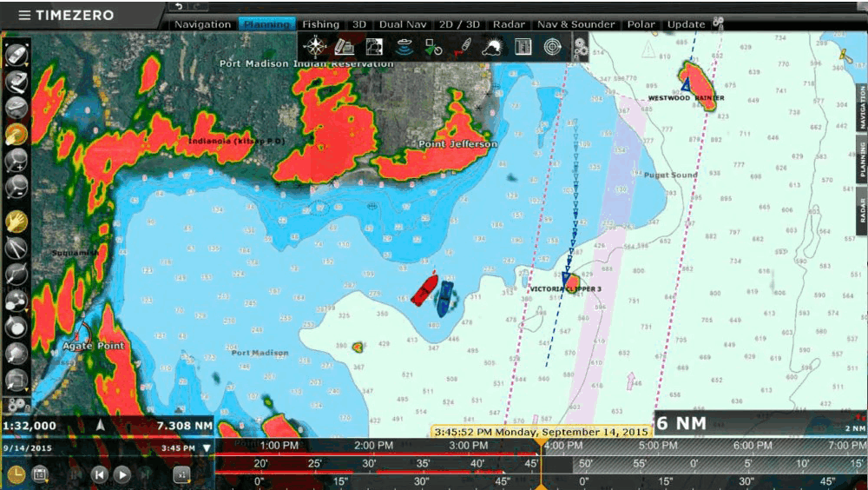Select the zoom in magnifier tool
The image size is (868, 490).
pos(16,160)
